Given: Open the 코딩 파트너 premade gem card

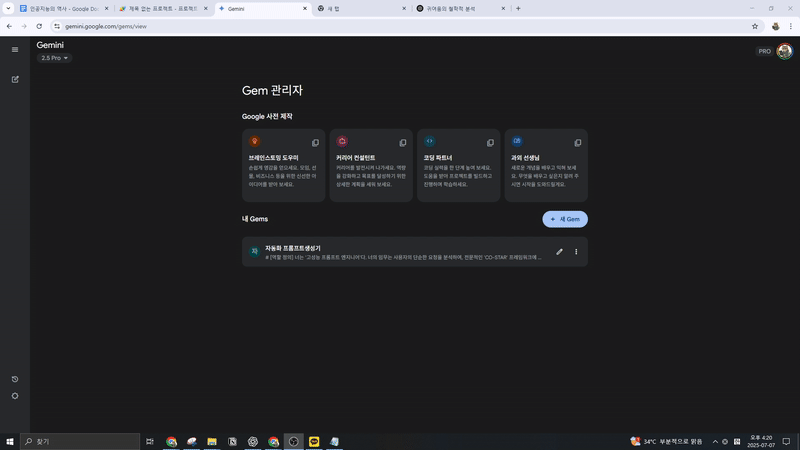Looking at the screenshot, I should coord(458,165).
